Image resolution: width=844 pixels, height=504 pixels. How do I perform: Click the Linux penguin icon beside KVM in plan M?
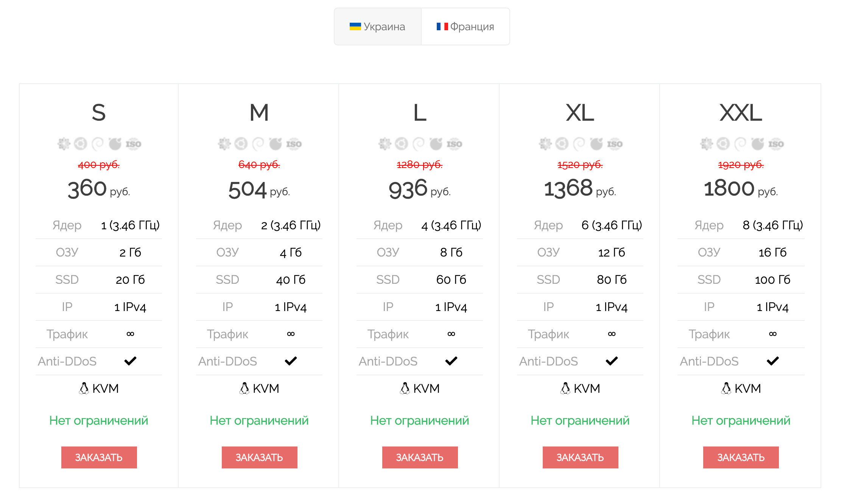click(x=245, y=388)
